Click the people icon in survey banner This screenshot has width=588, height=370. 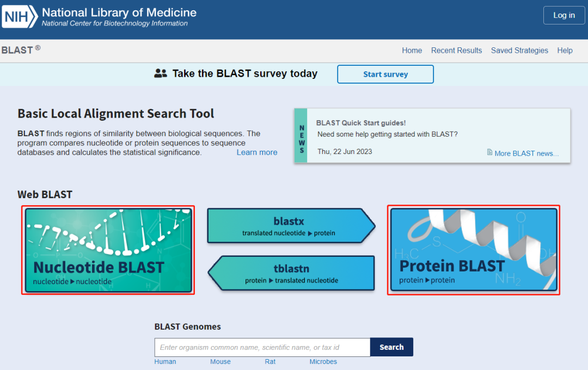coord(161,73)
